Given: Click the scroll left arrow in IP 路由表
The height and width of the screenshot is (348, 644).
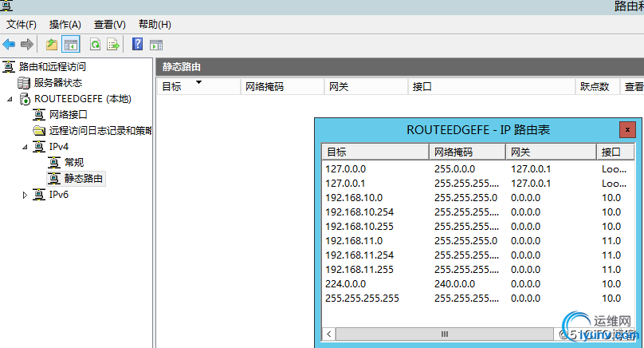Looking at the screenshot, I should click(x=329, y=334).
